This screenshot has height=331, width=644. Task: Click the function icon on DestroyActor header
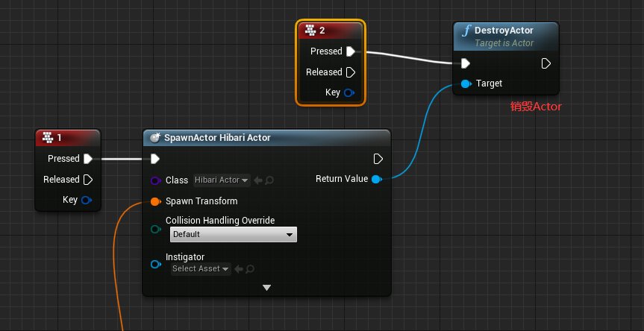[466, 31]
